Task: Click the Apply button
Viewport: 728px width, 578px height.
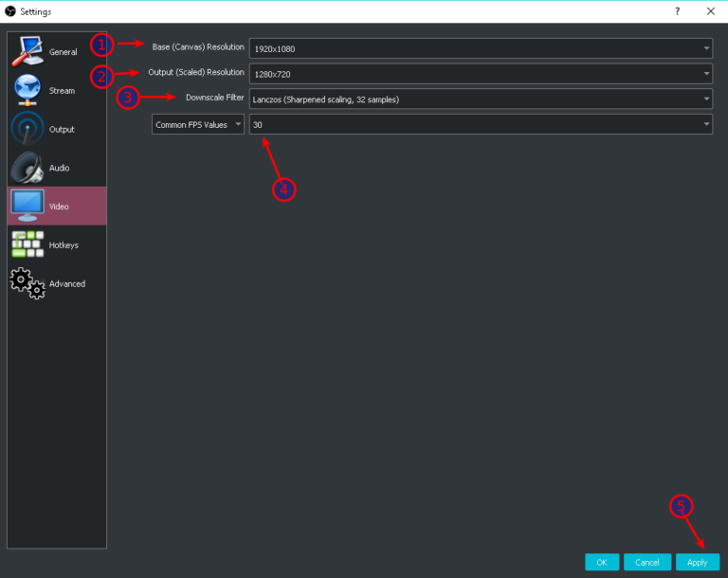Action: point(698,562)
